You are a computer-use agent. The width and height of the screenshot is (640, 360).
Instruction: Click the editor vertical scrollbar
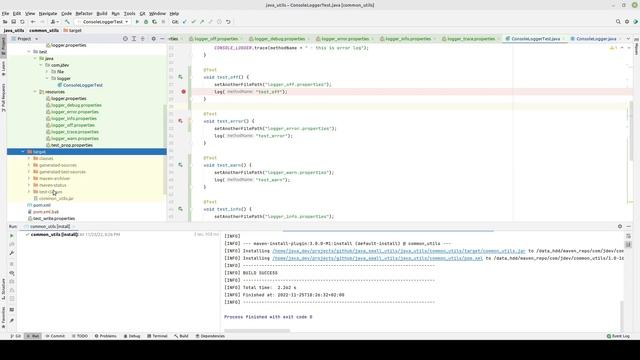tap(632, 131)
